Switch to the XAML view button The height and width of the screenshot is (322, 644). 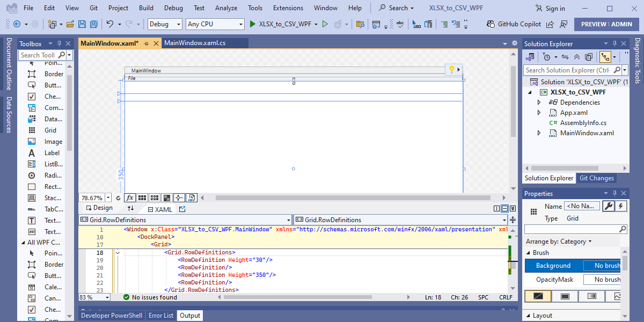[x=159, y=209]
